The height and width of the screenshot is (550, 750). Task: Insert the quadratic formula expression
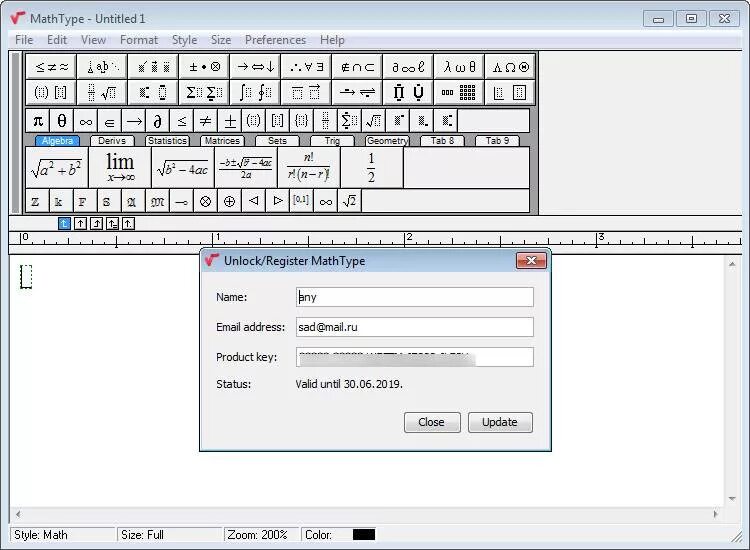pos(246,168)
